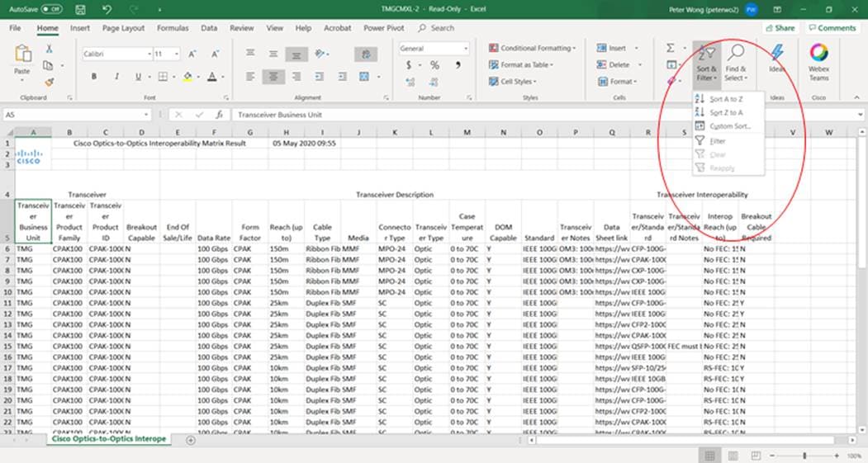This screenshot has height=463, width=868.
Task: Choose Sort A to Z
Action: (x=727, y=99)
